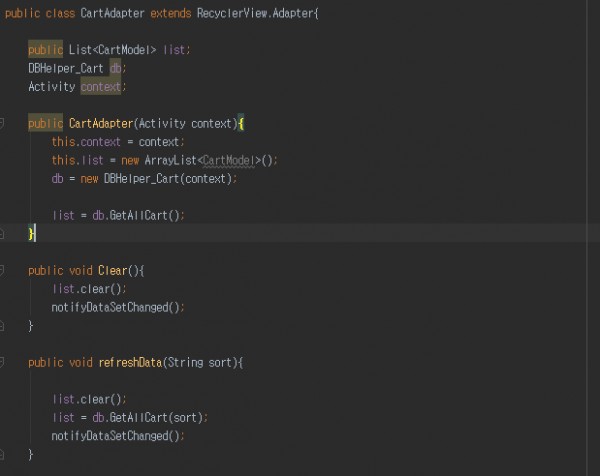
Task: Click the highlighted 'context' field in Activity declaration
Action: pyautogui.click(x=101, y=87)
